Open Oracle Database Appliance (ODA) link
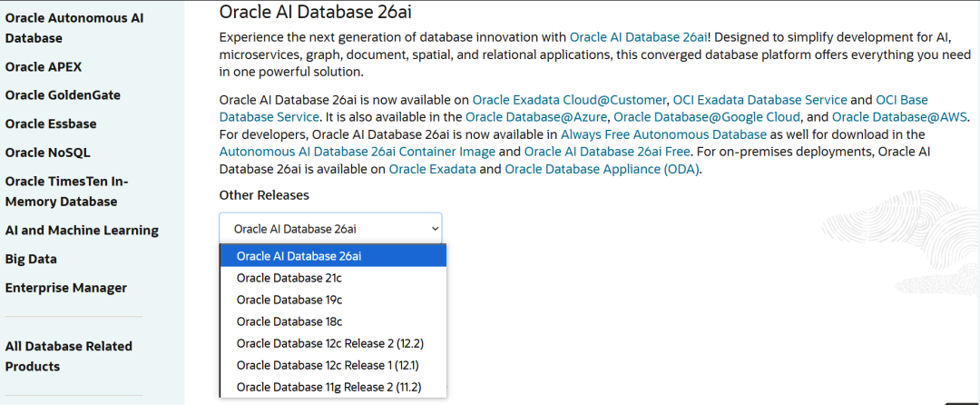Image resolution: width=980 pixels, height=405 pixels. (602, 169)
